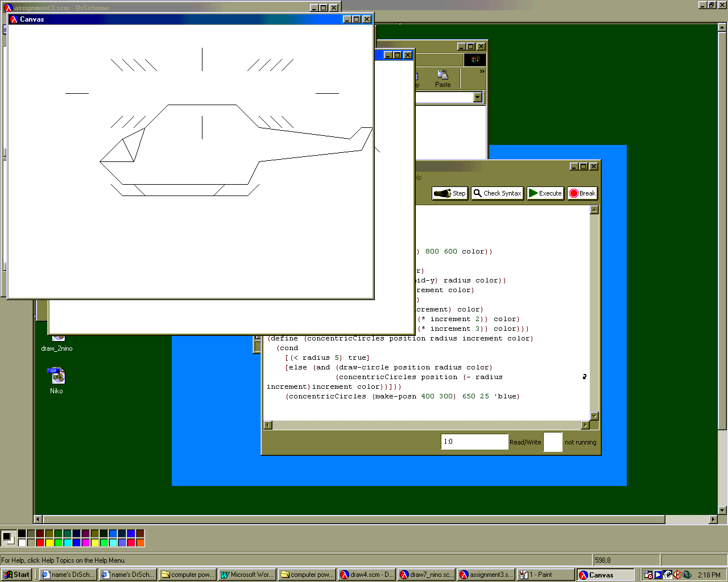The image size is (728, 582).
Task: Pick the brown swatch in Paint palette
Action: 140,534
